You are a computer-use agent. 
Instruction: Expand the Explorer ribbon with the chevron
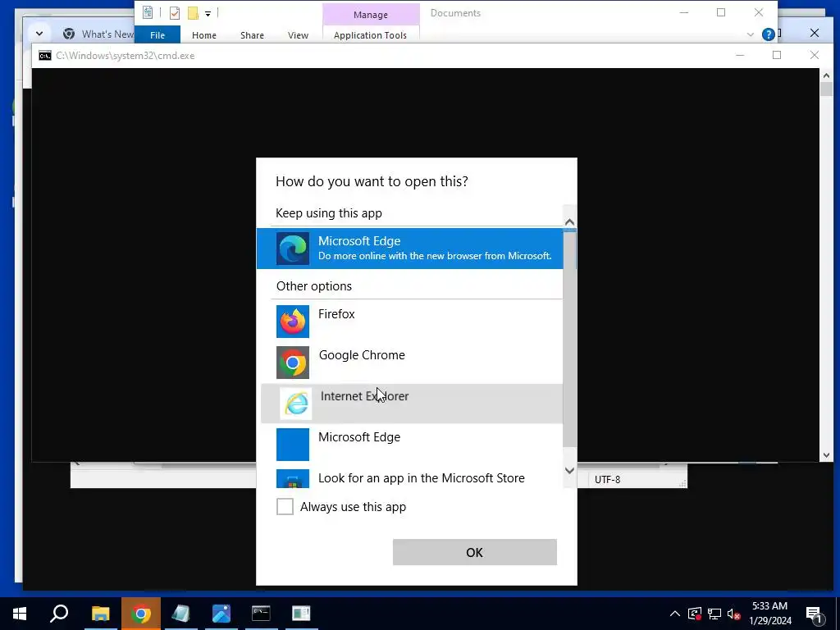point(750,34)
